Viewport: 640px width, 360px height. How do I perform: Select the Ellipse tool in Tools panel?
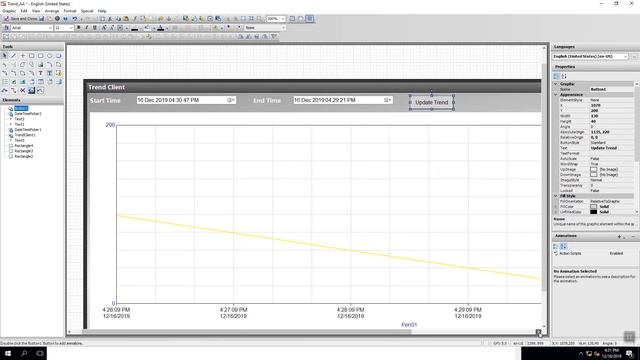(49, 56)
